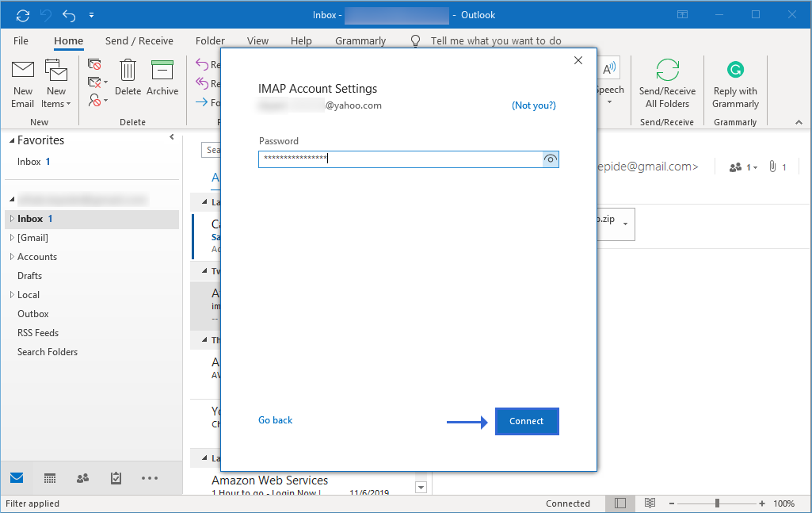Screen dimensions: 812x513
Task: Close the IMAP Account Settings dialog
Action: tap(578, 60)
